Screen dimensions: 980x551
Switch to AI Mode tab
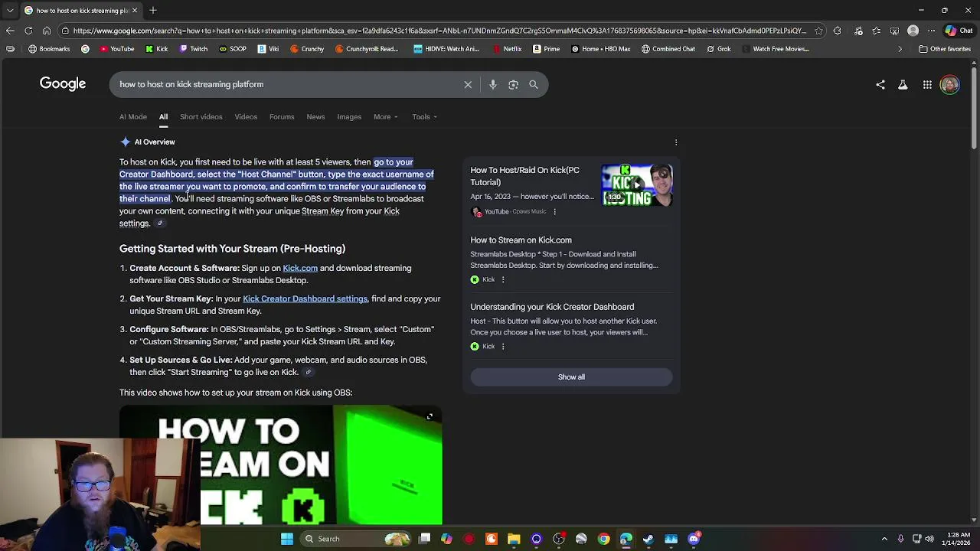coord(133,117)
